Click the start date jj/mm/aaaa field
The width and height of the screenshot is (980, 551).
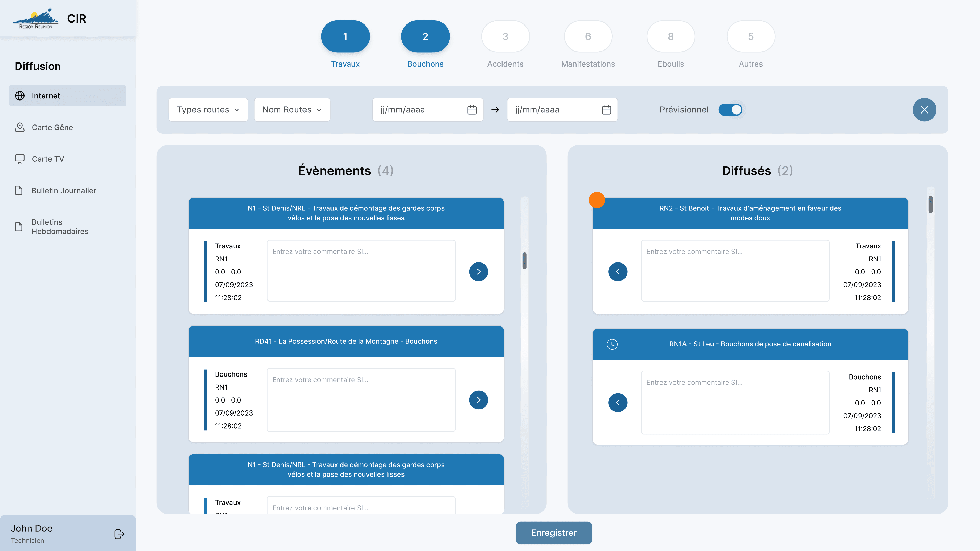click(428, 110)
